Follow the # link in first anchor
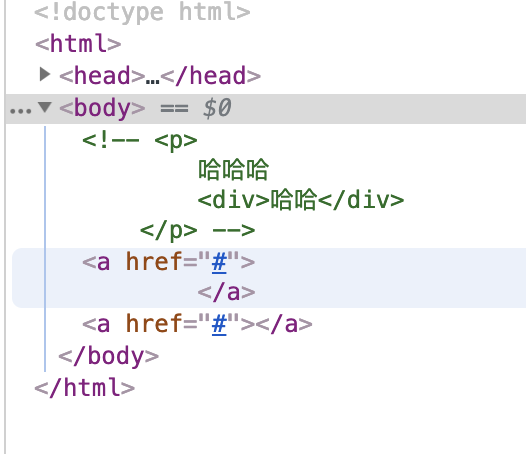The width and height of the screenshot is (526, 454). tap(219, 262)
